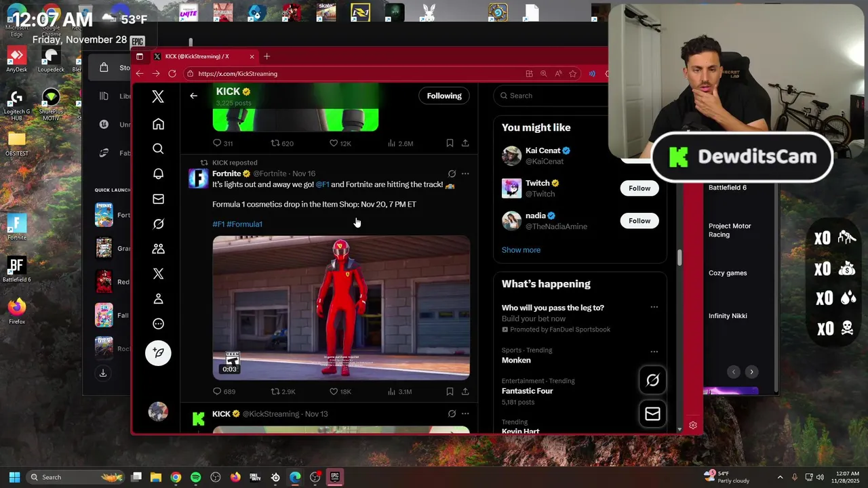
Task: Open the floating Grok drawer button
Action: click(652, 380)
